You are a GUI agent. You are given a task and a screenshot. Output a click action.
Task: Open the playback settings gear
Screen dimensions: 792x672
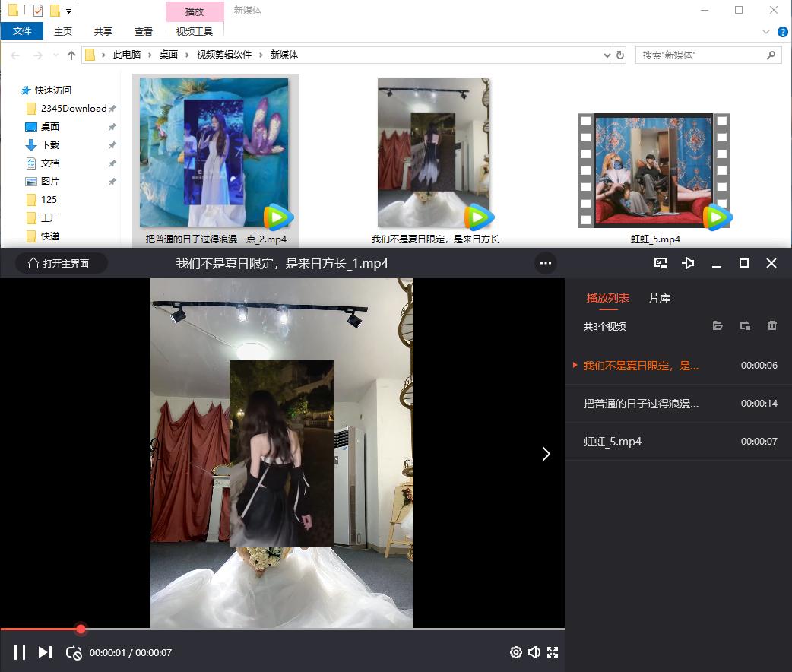pyautogui.click(x=515, y=652)
